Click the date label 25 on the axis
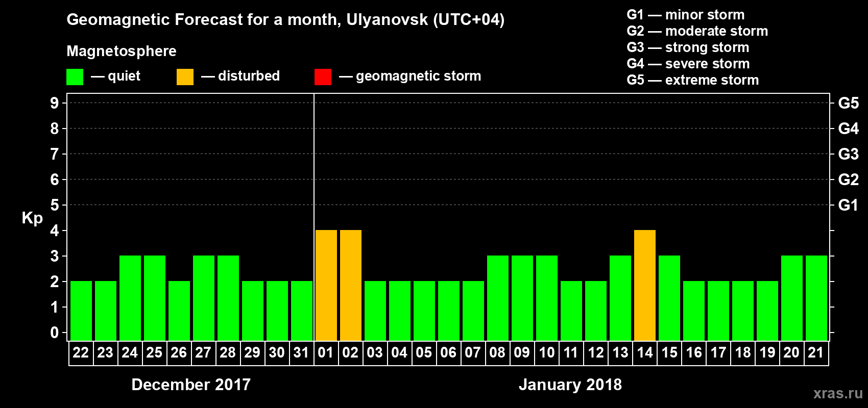The image size is (868, 408). pos(154,352)
